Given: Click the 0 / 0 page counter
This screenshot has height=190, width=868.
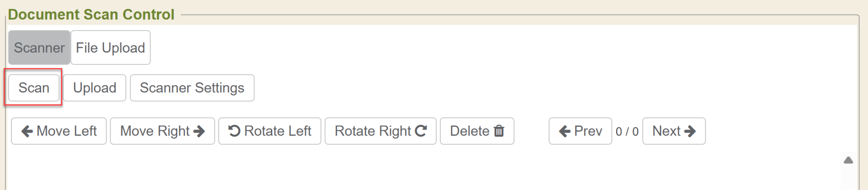Looking at the screenshot, I should point(627,131).
